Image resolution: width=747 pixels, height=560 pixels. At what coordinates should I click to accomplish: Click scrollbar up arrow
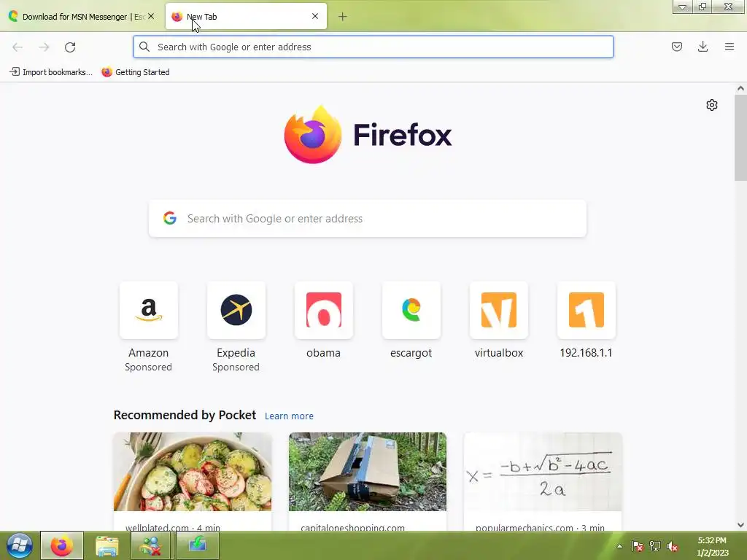coord(740,88)
